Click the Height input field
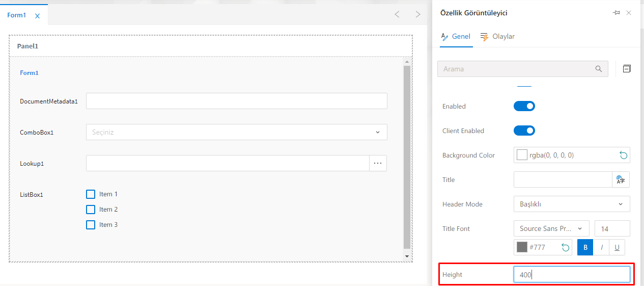 pyautogui.click(x=572, y=274)
